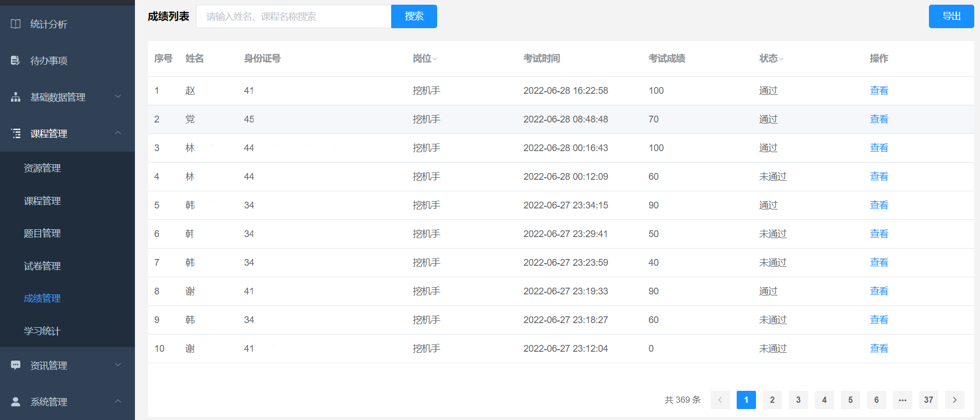Expand the 资讯管理 menu chevron
The width and height of the screenshot is (980, 420).
pyautogui.click(x=118, y=365)
